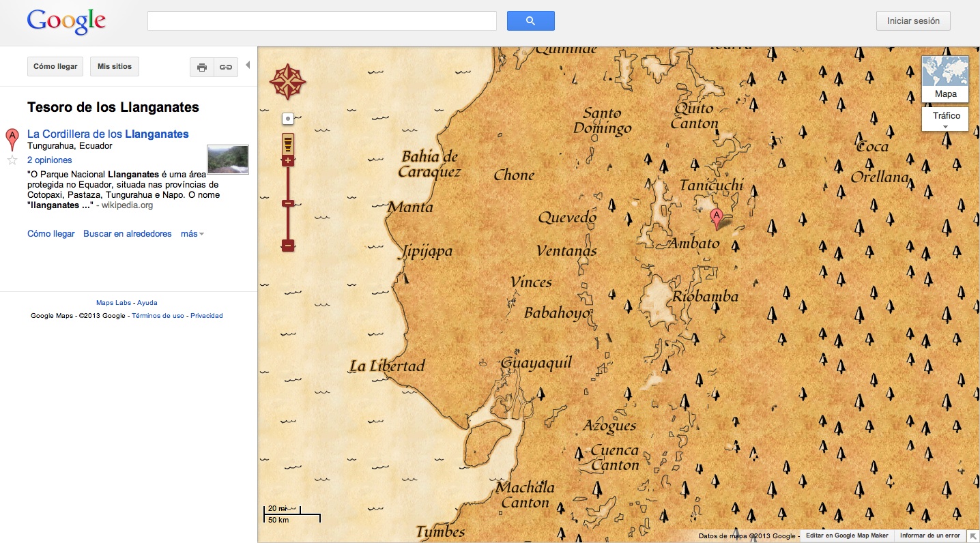Click the Azogues map label
Image resolution: width=980 pixels, height=543 pixels.
click(x=609, y=426)
